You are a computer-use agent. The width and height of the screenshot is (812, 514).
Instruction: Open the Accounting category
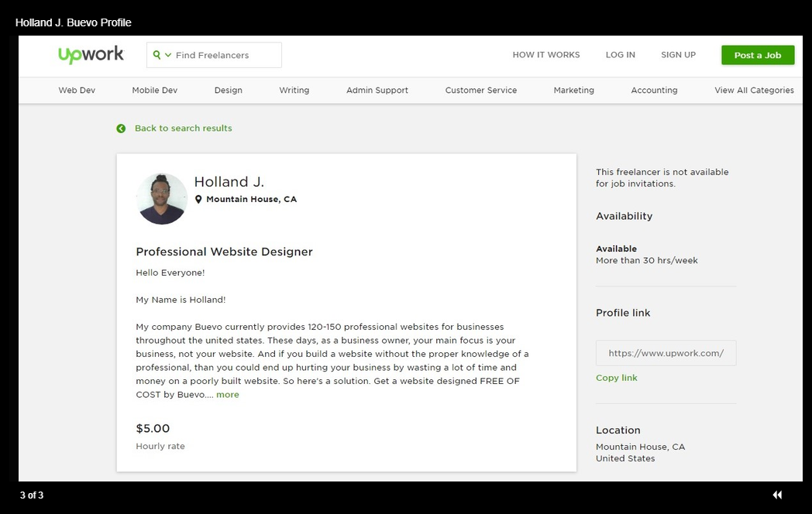point(653,90)
